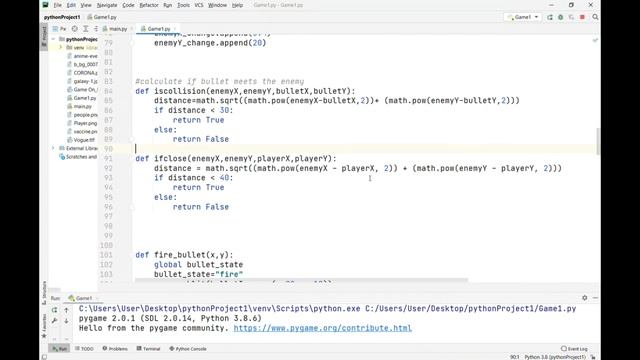
Task: Open main.py from the project tree
Action: (x=80, y=106)
